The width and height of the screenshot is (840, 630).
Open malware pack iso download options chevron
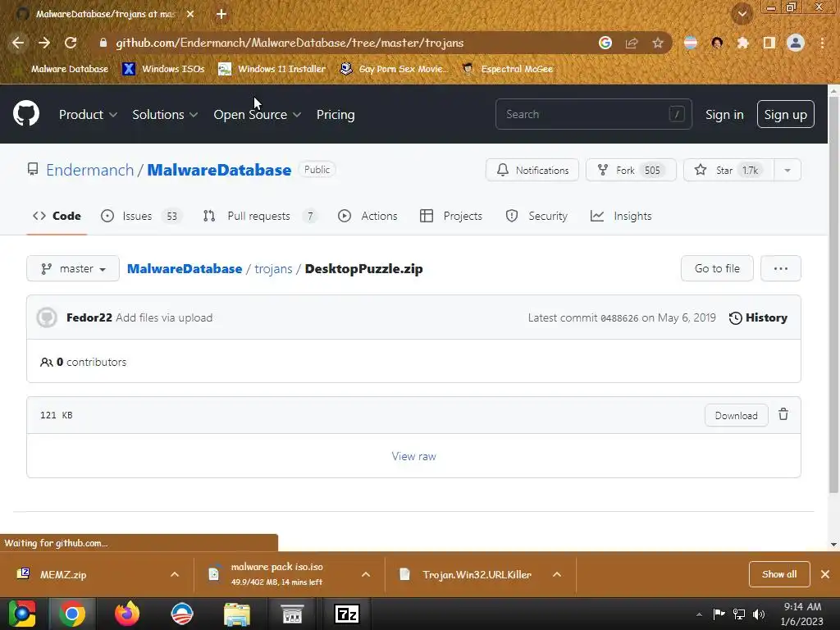pos(366,574)
